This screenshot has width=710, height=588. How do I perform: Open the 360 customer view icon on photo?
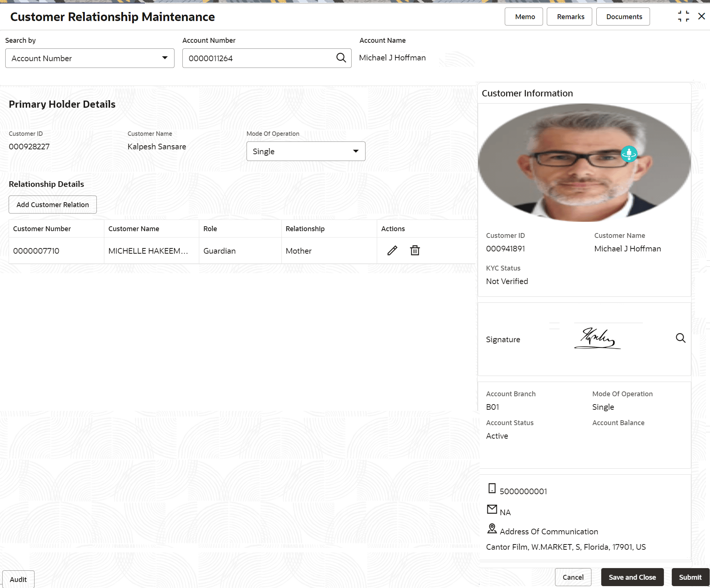629,154
